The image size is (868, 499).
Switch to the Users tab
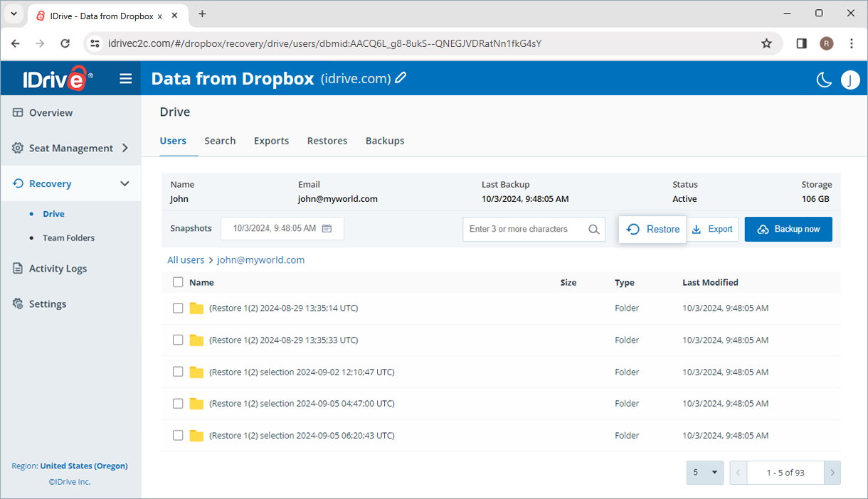173,141
